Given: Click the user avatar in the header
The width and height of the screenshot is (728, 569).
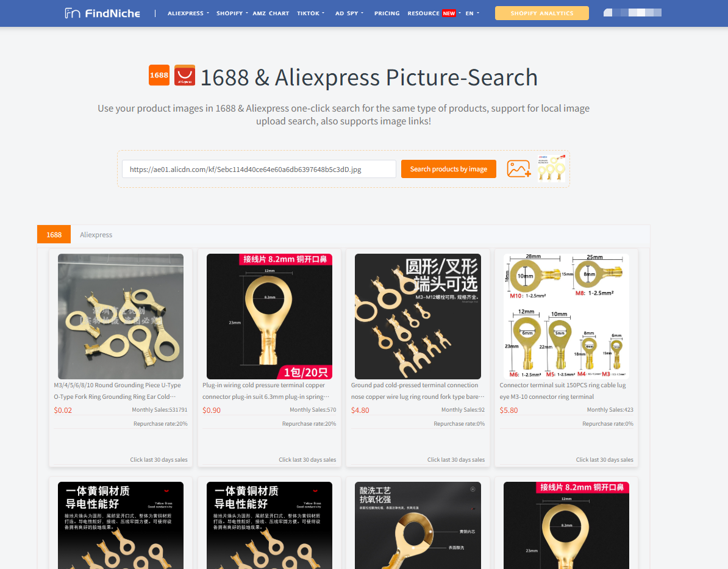Looking at the screenshot, I should tap(632, 13).
